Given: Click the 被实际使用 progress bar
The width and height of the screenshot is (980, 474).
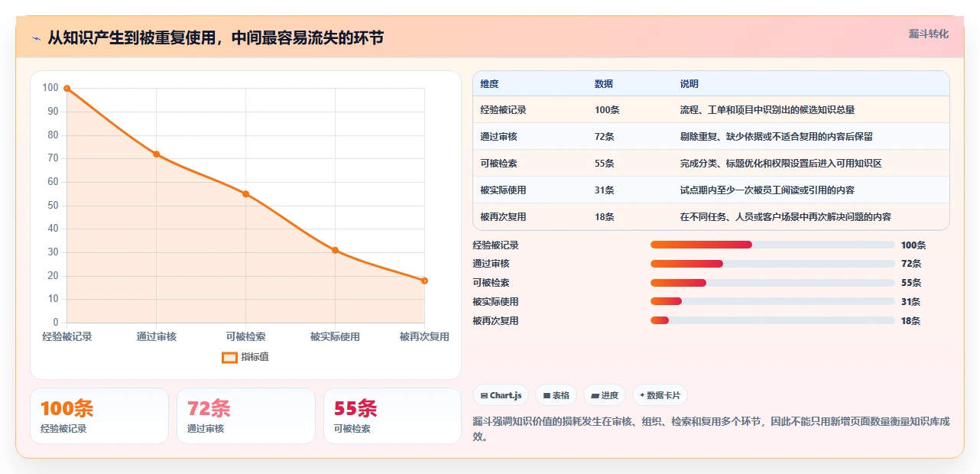Looking at the screenshot, I should pyautogui.click(x=773, y=301).
